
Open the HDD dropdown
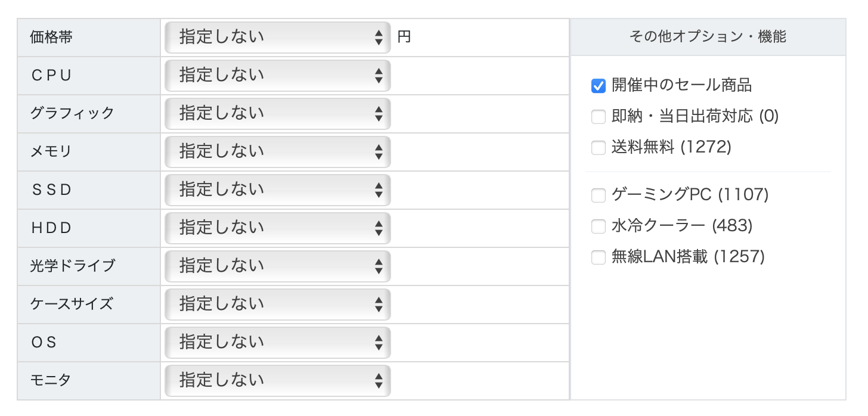point(277,228)
